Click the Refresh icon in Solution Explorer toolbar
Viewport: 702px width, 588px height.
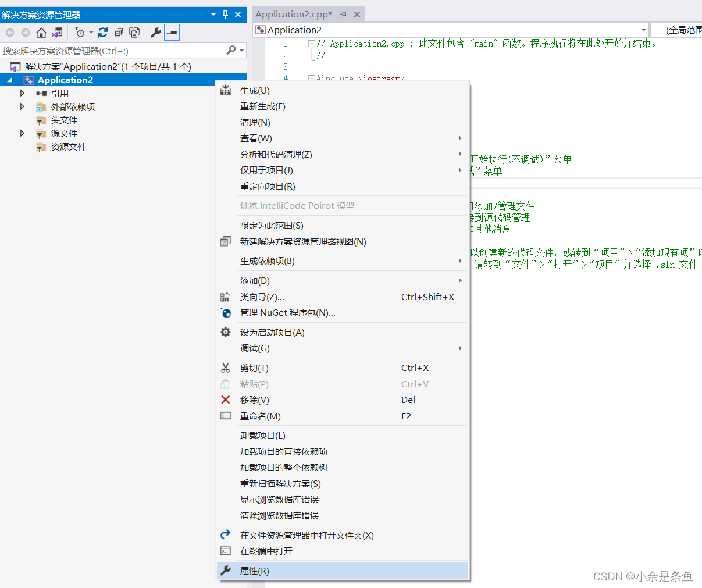click(103, 33)
